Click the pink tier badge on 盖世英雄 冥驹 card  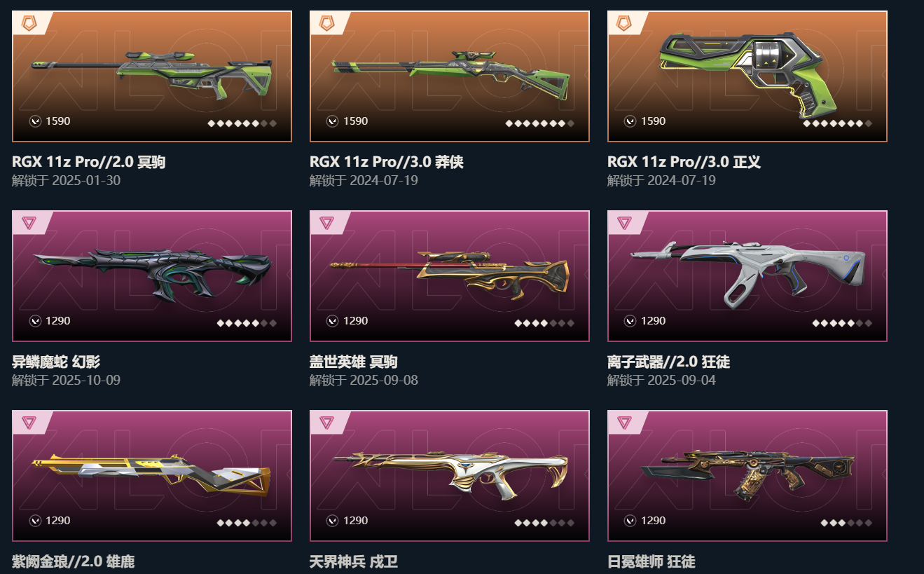pyautogui.click(x=326, y=223)
